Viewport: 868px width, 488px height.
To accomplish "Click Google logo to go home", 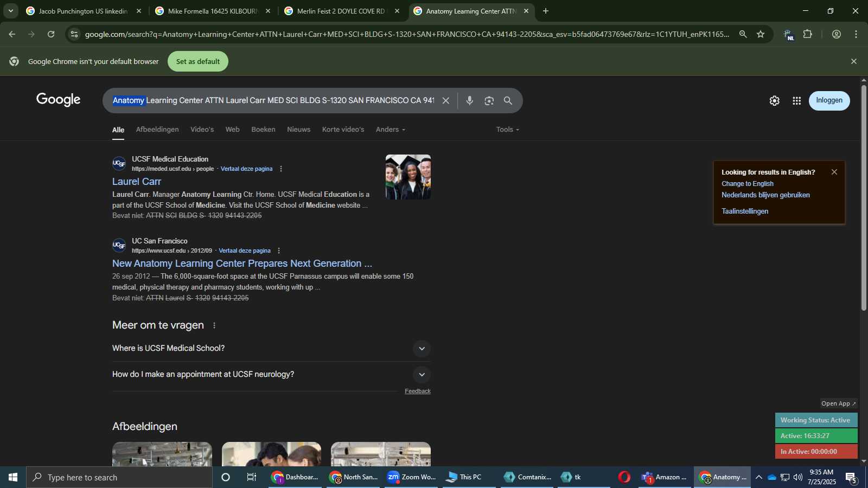I will click(x=59, y=100).
